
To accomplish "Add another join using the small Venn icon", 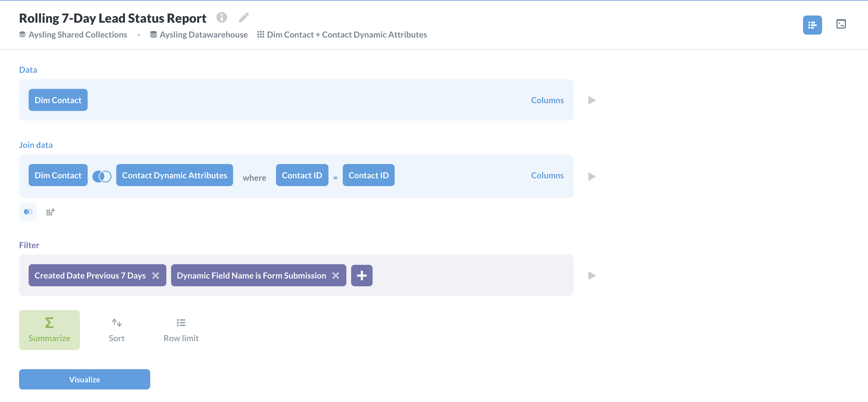I will click(x=28, y=212).
